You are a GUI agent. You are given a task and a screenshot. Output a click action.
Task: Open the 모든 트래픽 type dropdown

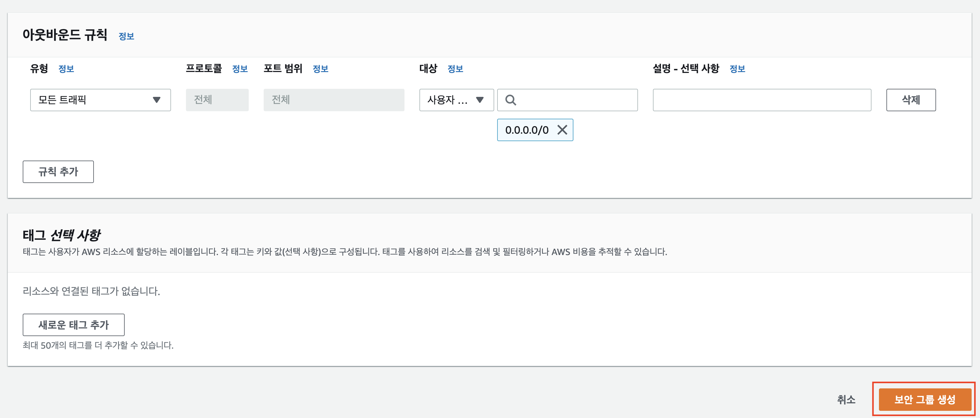point(100,100)
